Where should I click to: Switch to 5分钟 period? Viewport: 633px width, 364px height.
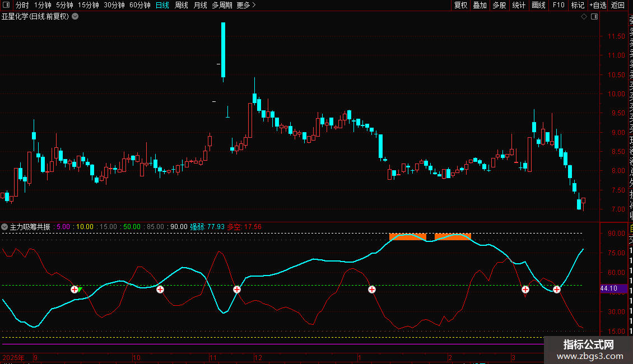[64, 5]
